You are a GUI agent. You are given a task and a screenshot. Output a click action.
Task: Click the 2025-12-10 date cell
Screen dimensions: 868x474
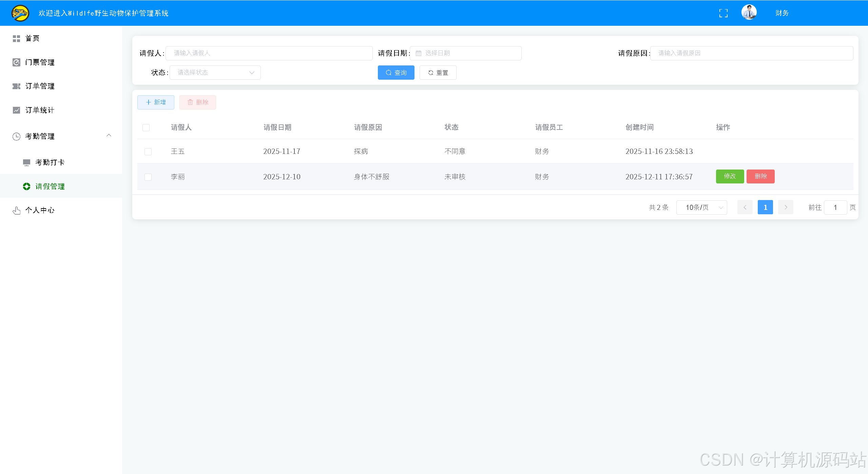coord(282,177)
